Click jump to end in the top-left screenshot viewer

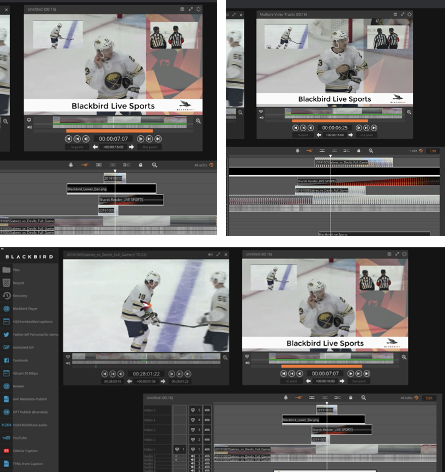pyautogui.click(x=158, y=139)
